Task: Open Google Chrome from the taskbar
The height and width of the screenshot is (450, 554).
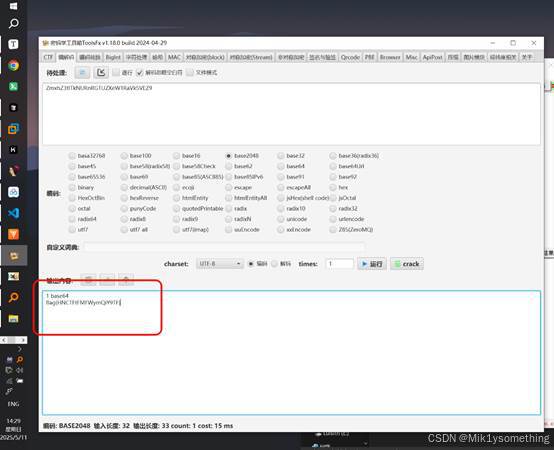Action: coord(13,65)
